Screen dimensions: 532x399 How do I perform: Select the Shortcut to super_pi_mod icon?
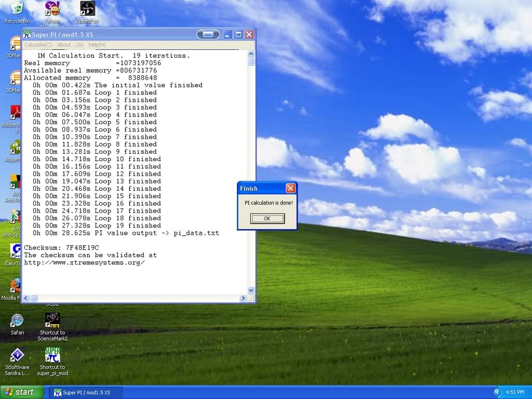point(52,362)
